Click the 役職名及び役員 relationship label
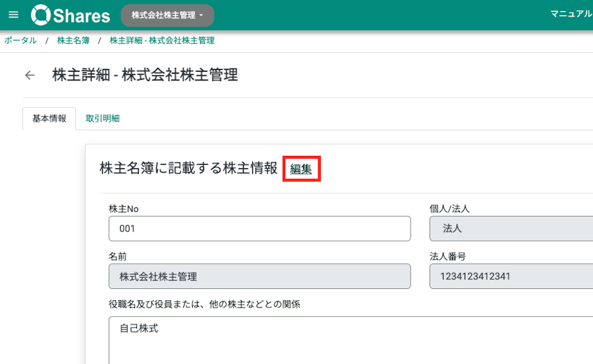Image resolution: width=593 pixels, height=364 pixels. 205,304
